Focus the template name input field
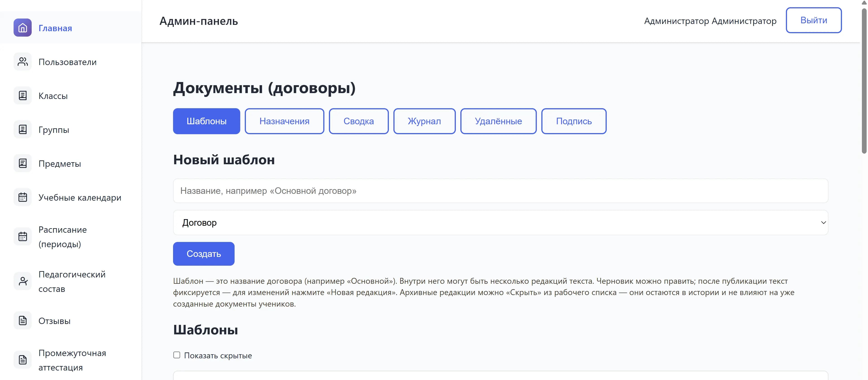Viewport: 868px width, 380px height. (500, 191)
